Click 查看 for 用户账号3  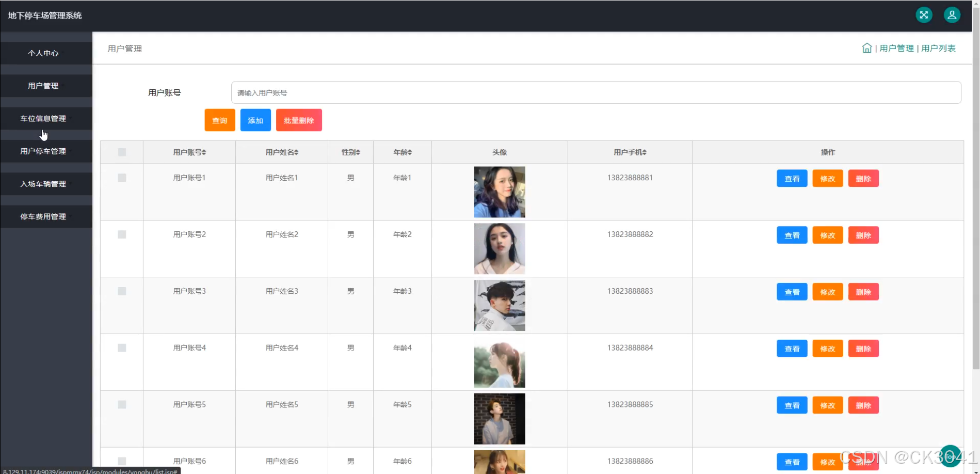(x=792, y=292)
